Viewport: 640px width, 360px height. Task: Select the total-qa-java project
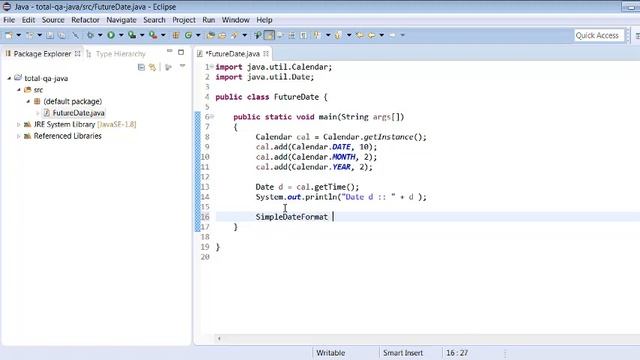[x=46, y=78]
